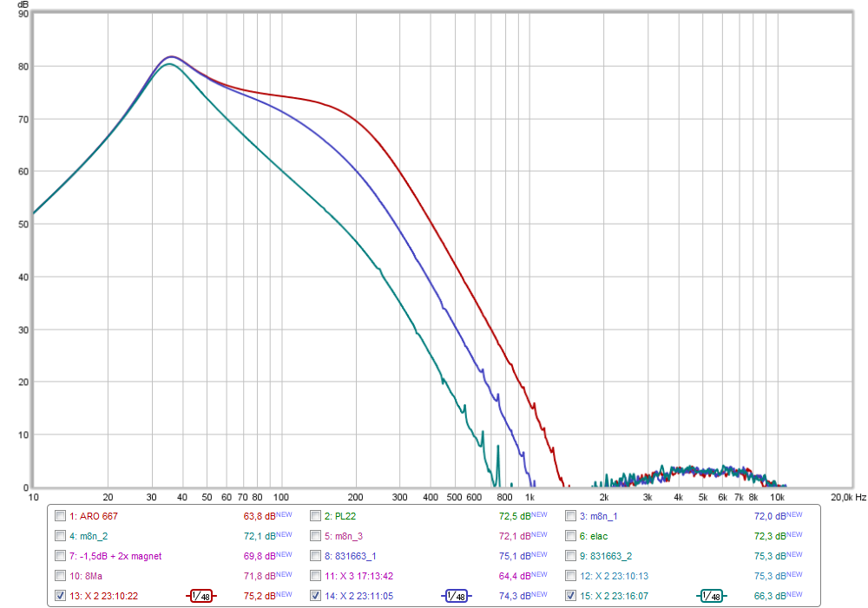Select the '7: -1,5dB + 2x magnet' label
868x608 pixels.
pyautogui.click(x=115, y=556)
